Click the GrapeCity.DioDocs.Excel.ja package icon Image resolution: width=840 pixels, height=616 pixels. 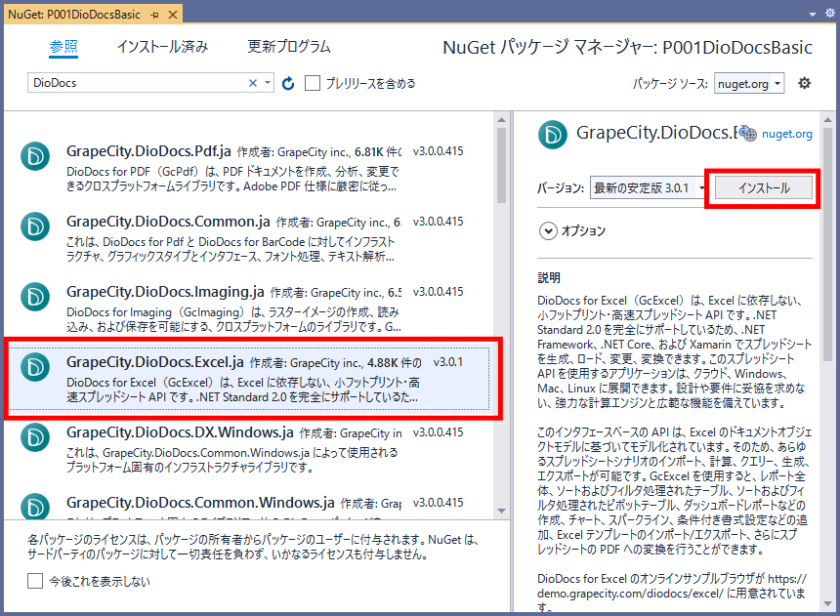pyautogui.click(x=35, y=367)
